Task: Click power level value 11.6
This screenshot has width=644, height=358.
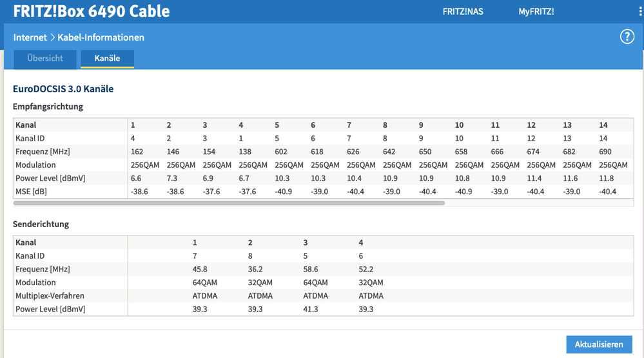Action: (x=571, y=179)
